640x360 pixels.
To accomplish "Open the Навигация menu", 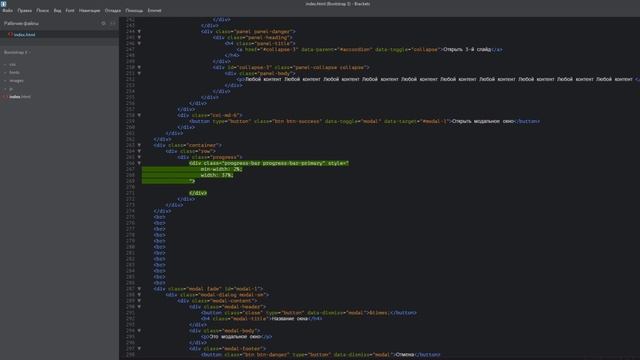I will [x=89, y=11].
